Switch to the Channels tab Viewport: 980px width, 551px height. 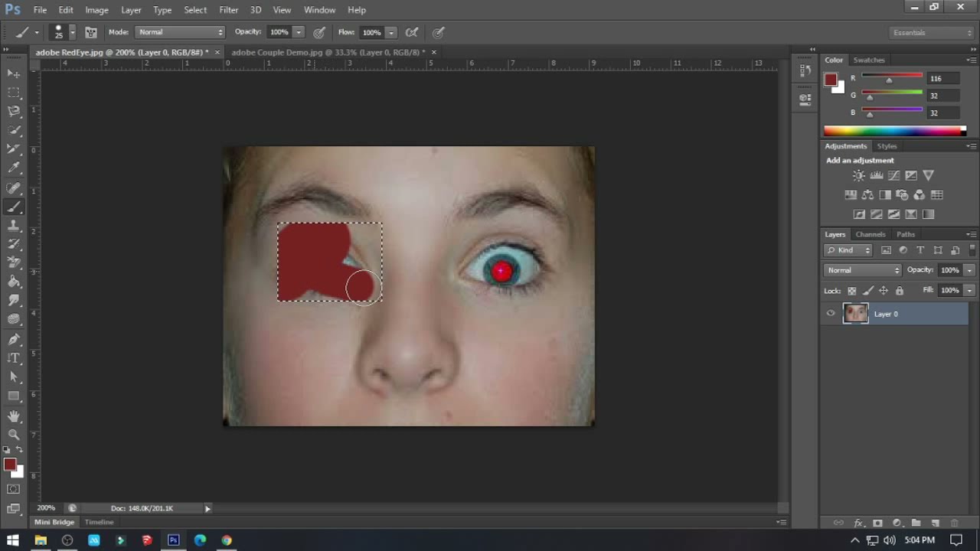coord(871,234)
